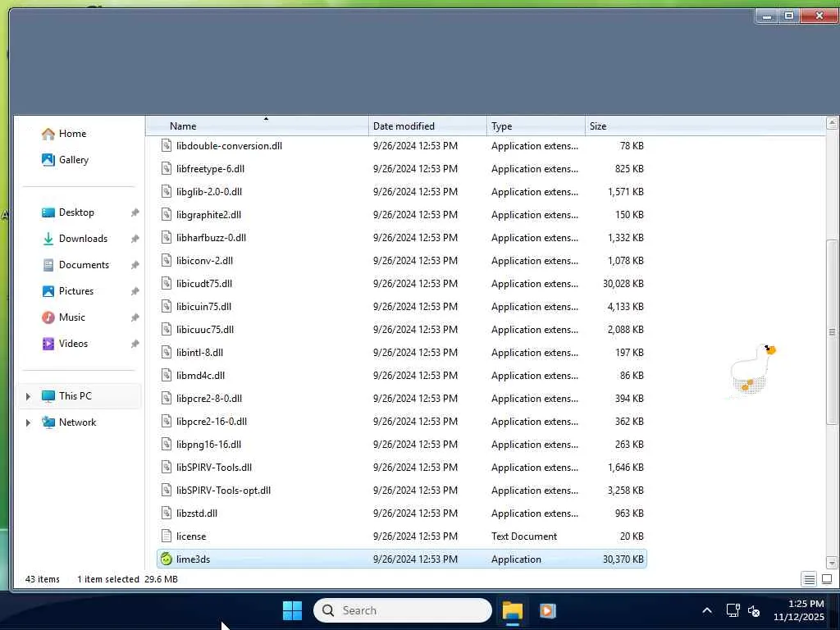Open the Windows Start menu
This screenshot has width=840, height=630.
coord(292,610)
